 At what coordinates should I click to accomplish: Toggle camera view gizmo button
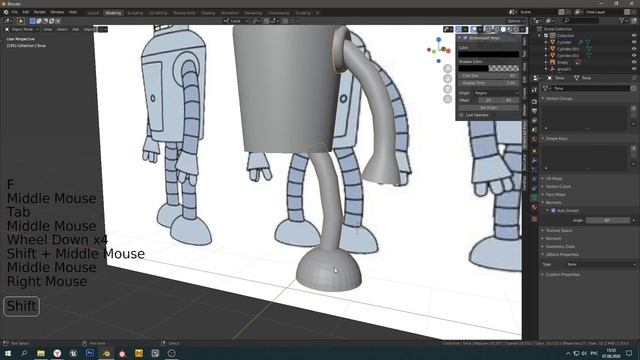pyautogui.click(x=447, y=89)
